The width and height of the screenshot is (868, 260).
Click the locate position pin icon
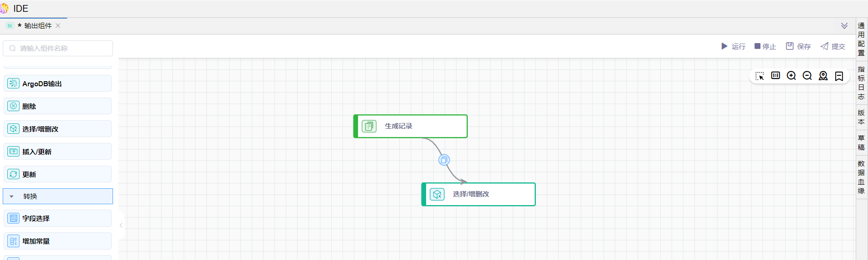pos(823,76)
